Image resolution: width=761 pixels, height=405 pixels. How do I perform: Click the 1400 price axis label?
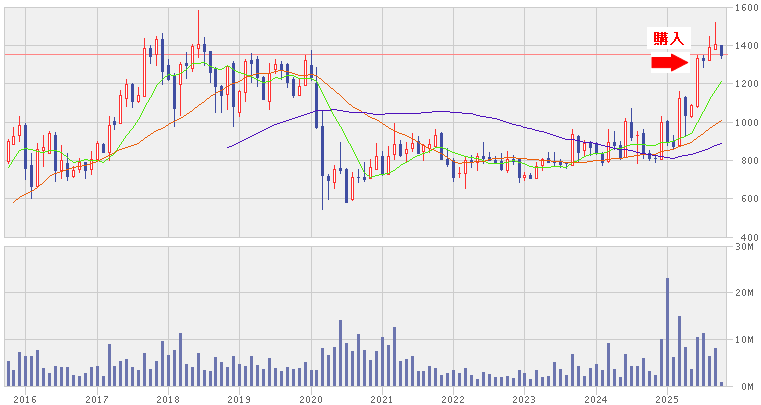click(x=745, y=47)
